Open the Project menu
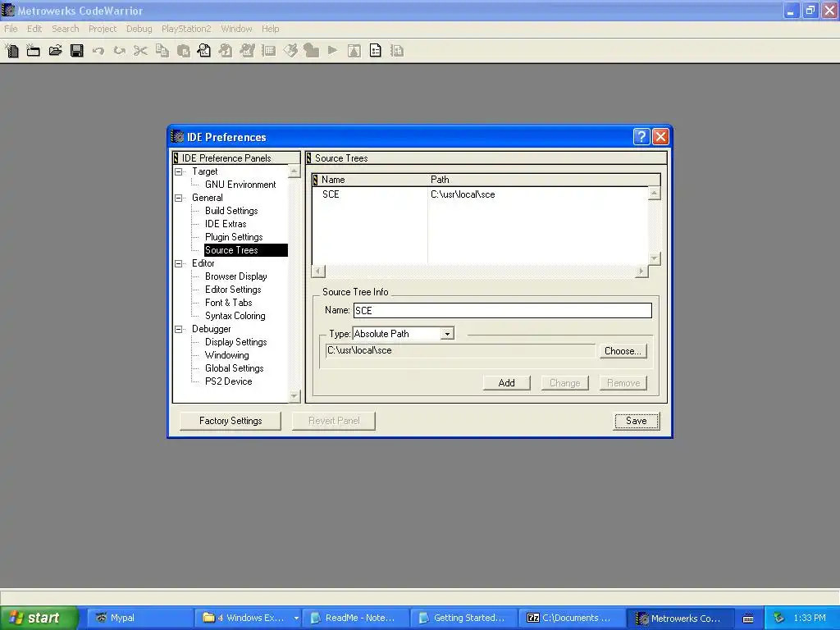This screenshot has width=840, height=630. tap(103, 29)
